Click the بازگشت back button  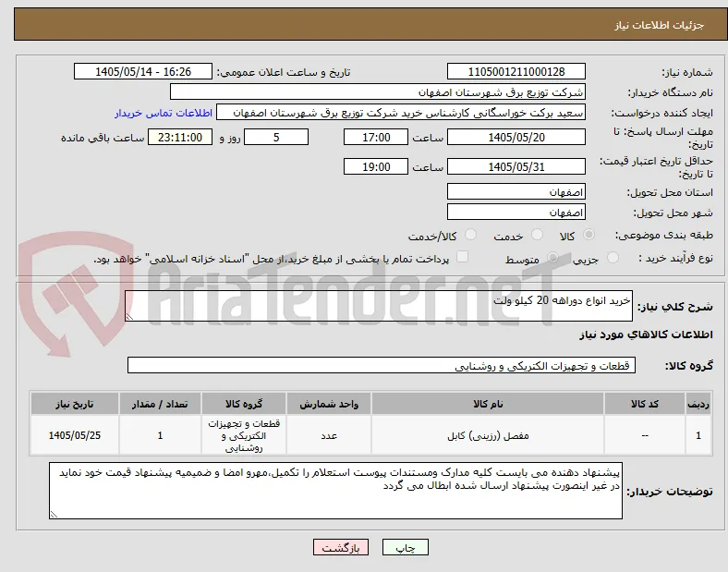[341, 547]
